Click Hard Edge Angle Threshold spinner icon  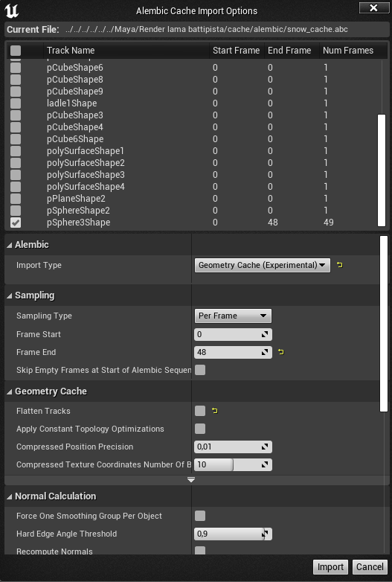tap(265, 534)
